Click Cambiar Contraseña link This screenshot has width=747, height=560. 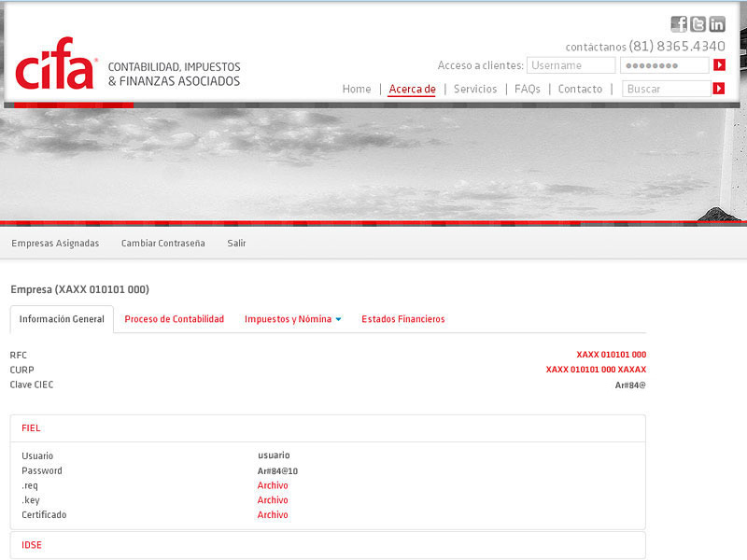click(x=162, y=244)
